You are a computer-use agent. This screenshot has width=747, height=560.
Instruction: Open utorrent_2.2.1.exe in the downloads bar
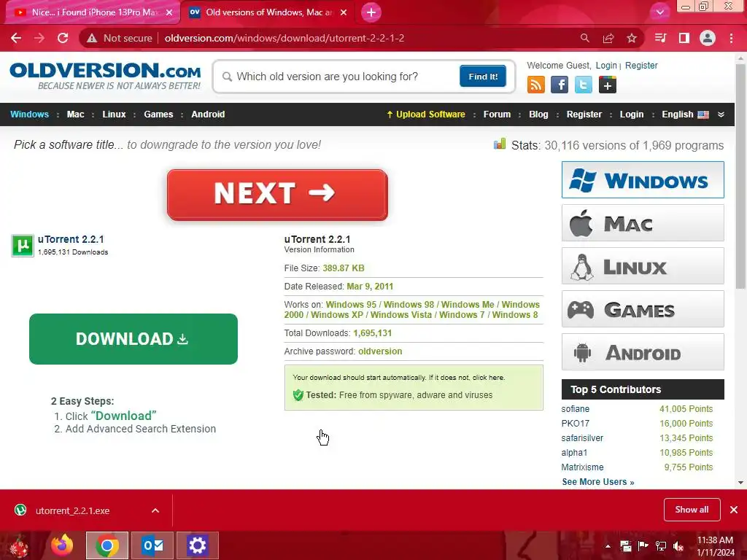click(72, 510)
